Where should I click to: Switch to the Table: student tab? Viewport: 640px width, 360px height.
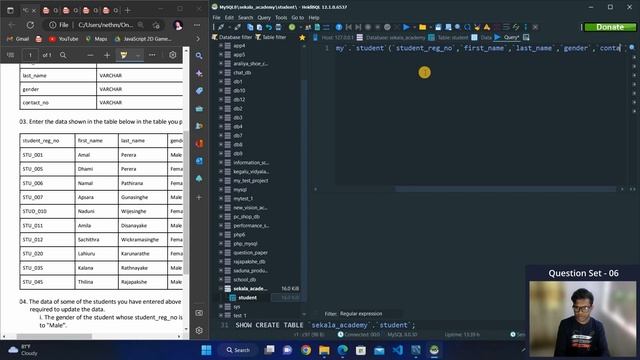pos(448,37)
